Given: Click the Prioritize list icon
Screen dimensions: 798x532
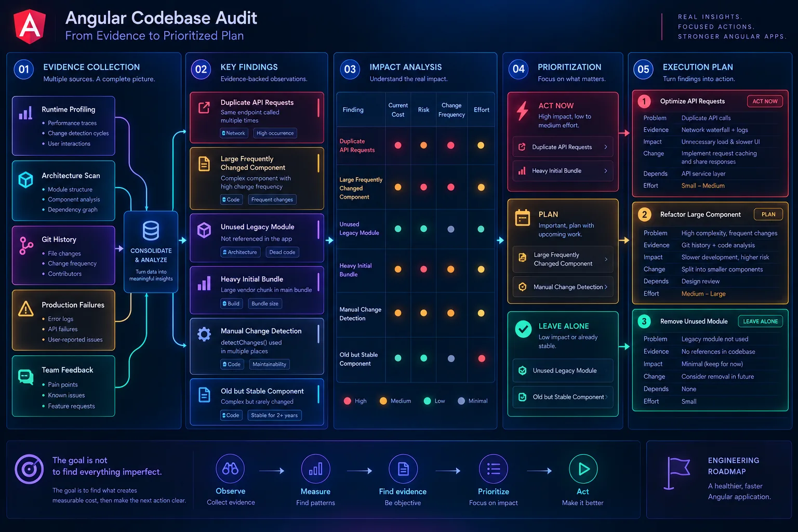Looking at the screenshot, I should (x=494, y=469).
